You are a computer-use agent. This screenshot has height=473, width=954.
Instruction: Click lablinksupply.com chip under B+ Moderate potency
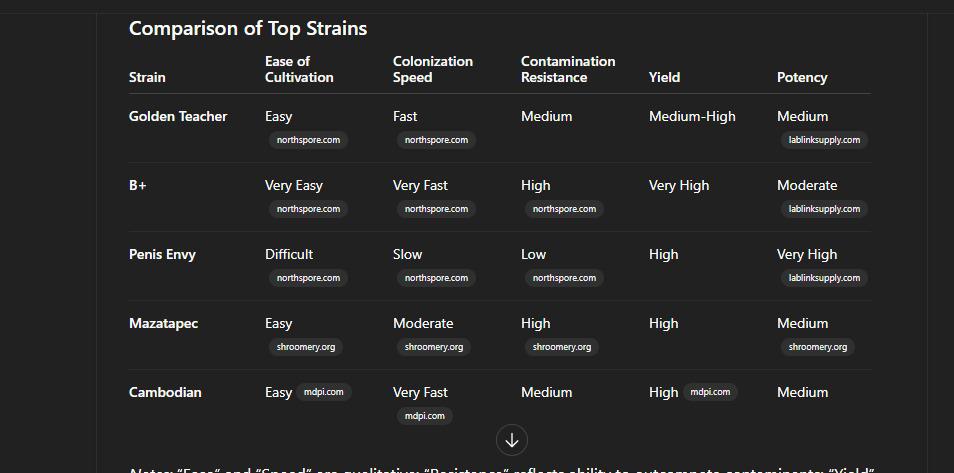click(824, 209)
